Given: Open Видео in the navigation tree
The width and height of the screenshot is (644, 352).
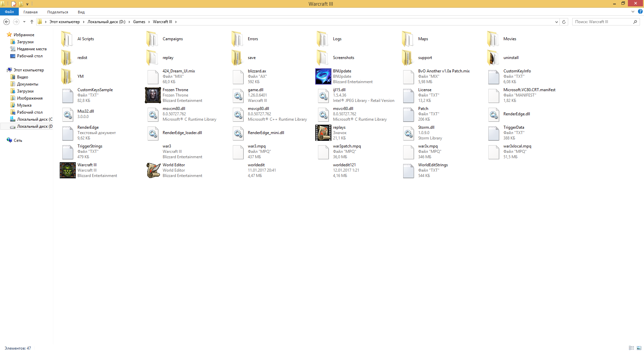Looking at the screenshot, I should tap(22, 77).
